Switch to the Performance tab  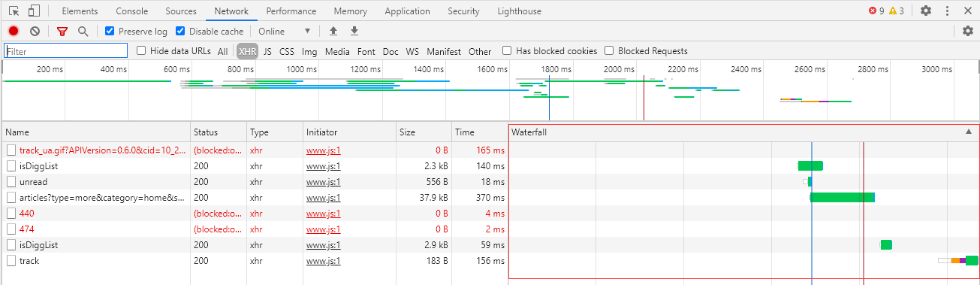tap(291, 11)
